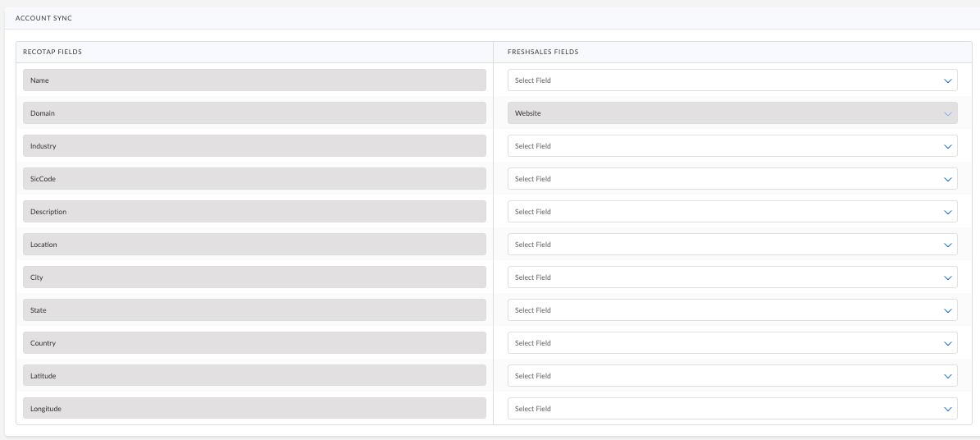
Task: Click the Industry Recotap field
Action: point(254,146)
